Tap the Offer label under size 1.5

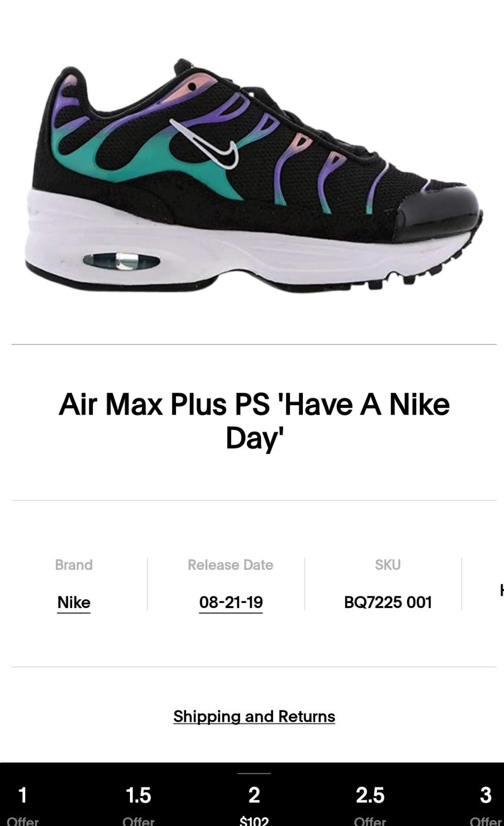[138, 820]
